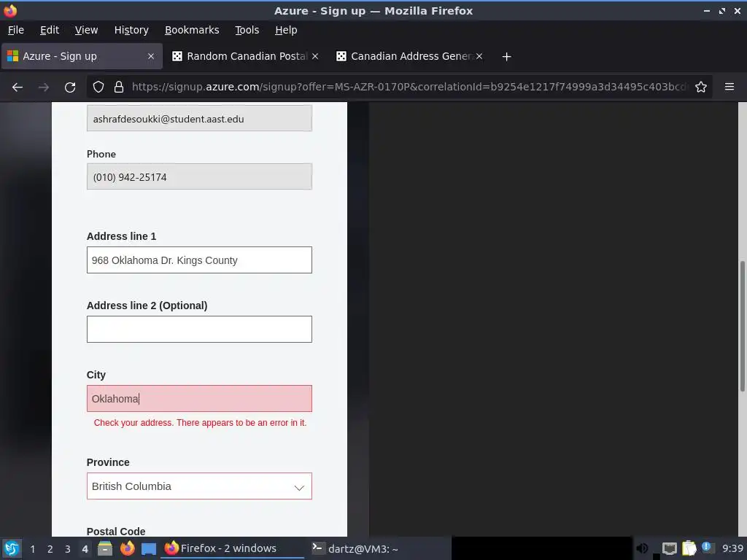The image size is (747, 560).
Task: Open the Bookmarks menu
Action: [192, 30]
